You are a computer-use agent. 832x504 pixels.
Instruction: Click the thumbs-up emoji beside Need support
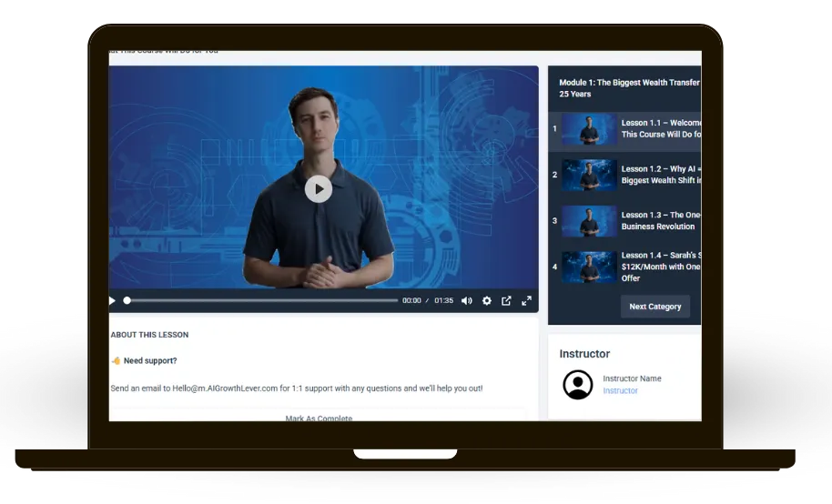click(x=117, y=361)
